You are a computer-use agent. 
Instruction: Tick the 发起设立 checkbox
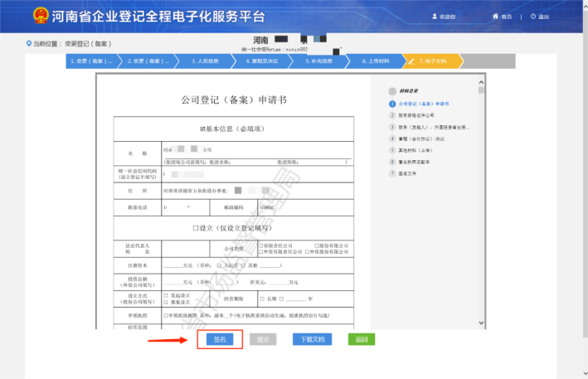[x=167, y=294]
